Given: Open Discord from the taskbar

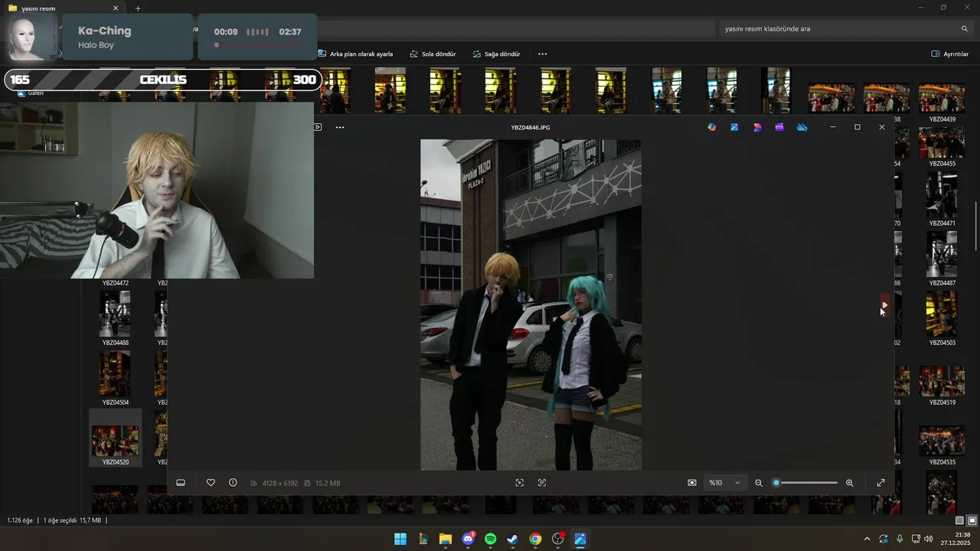Looking at the screenshot, I should (468, 539).
